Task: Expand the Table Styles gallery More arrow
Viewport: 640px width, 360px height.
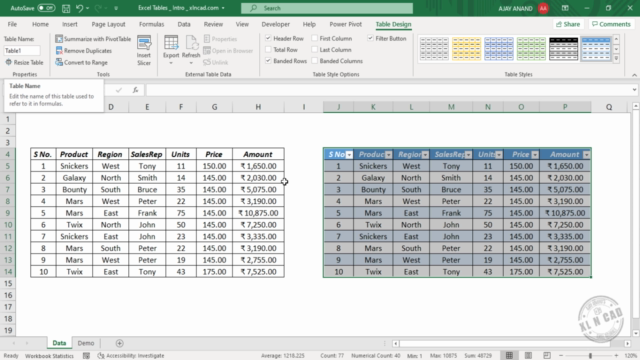Action: pos(616,59)
